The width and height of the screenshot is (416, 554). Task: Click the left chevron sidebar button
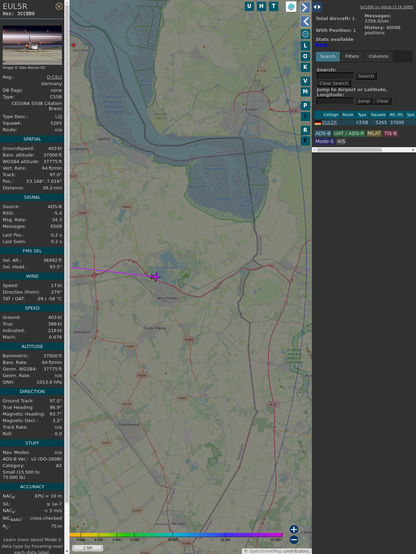pyautogui.click(x=305, y=22)
